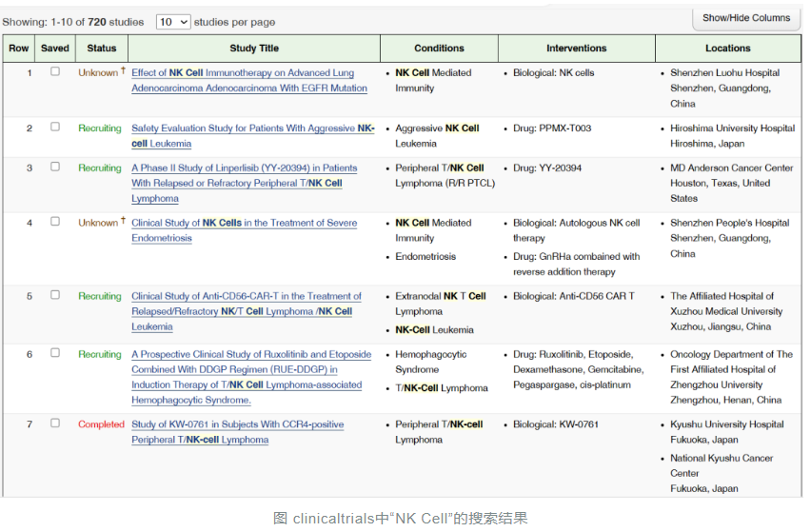Mark row 5 study as saved
Screen dimensions: 811x532
pos(55,295)
